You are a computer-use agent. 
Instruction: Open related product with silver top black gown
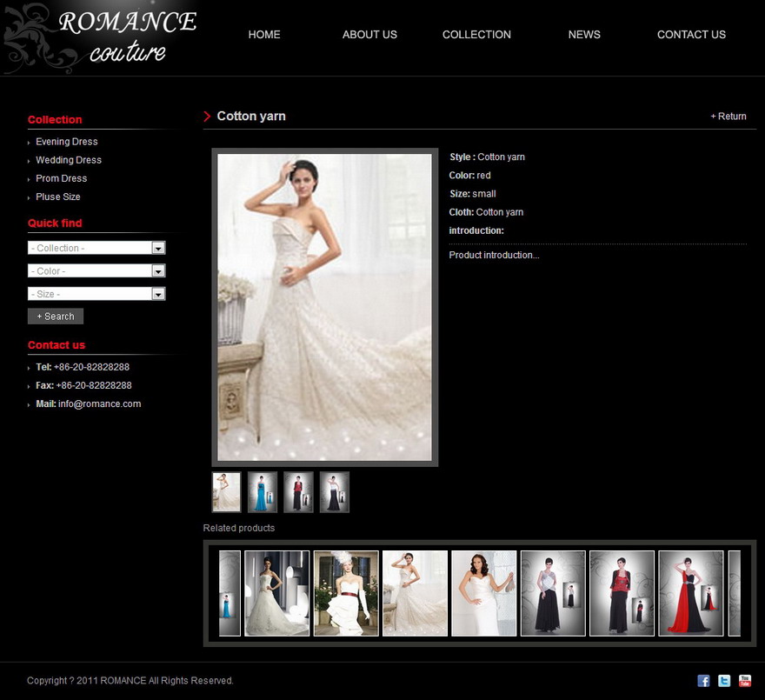click(x=553, y=594)
